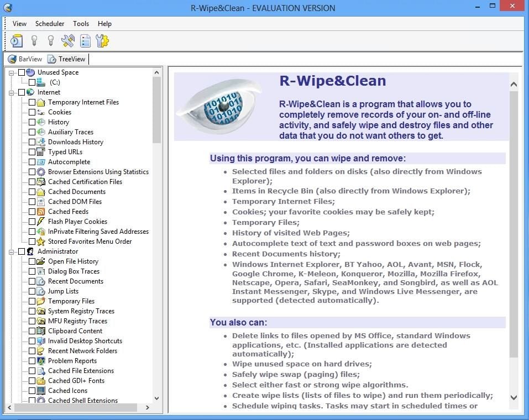This screenshot has width=529, height=420.
Task: Open the wrench and hammer tools icon
Action: 68,41
